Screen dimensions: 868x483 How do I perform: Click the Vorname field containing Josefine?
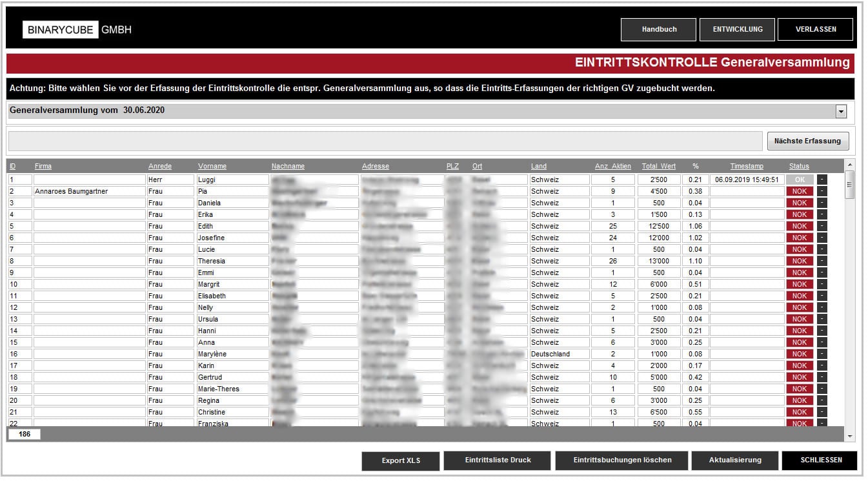click(232, 238)
